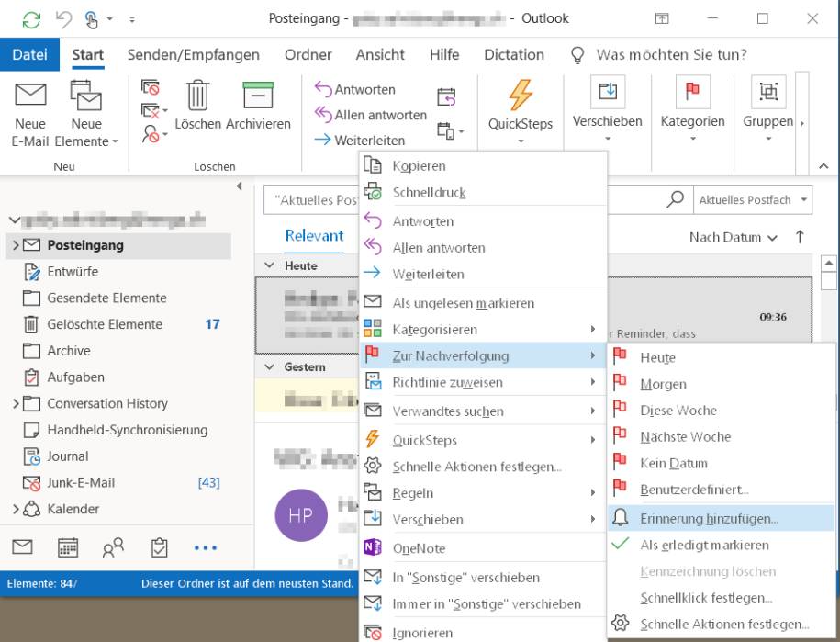Click message list scrollbar up arrow
This screenshot has height=642, width=840.
pos(829,263)
